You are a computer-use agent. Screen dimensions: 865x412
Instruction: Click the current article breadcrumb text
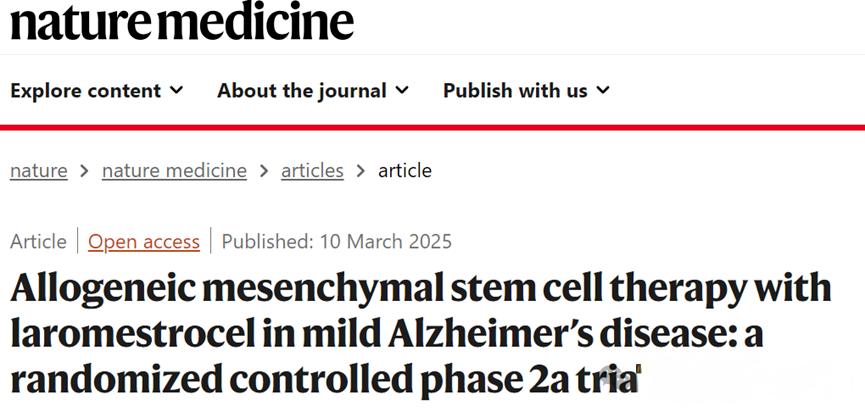tap(405, 170)
